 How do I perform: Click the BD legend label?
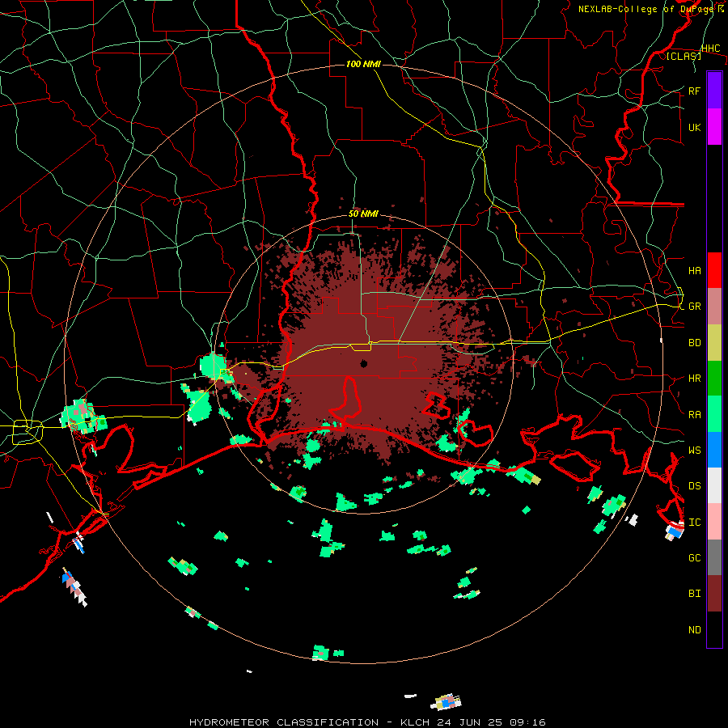pyautogui.click(x=694, y=343)
